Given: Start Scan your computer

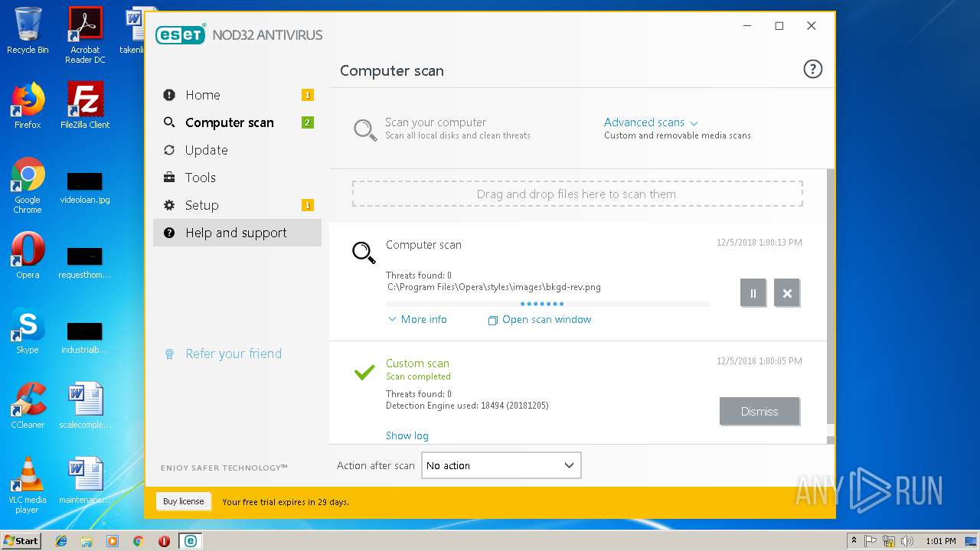Looking at the screenshot, I should (436, 122).
